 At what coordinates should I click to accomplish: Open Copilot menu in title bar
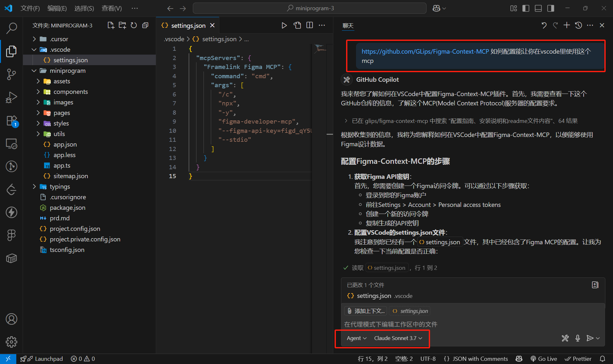tap(439, 8)
